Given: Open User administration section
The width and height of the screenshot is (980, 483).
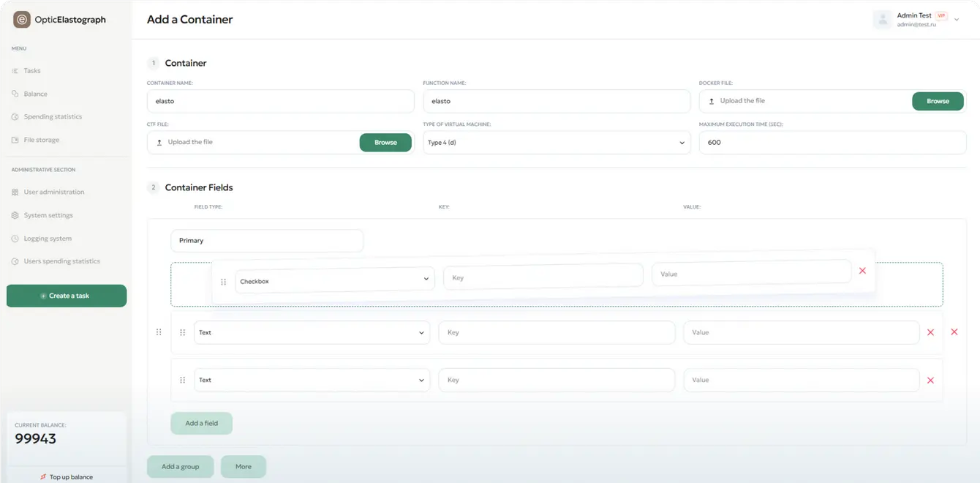Looking at the screenshot, I should [53, 192].
